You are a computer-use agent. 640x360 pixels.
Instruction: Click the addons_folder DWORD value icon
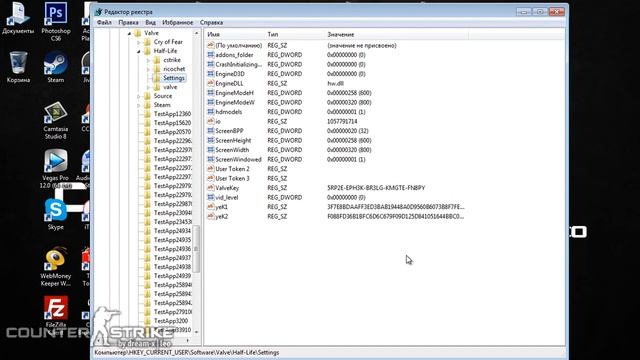[x=211, y=55]
